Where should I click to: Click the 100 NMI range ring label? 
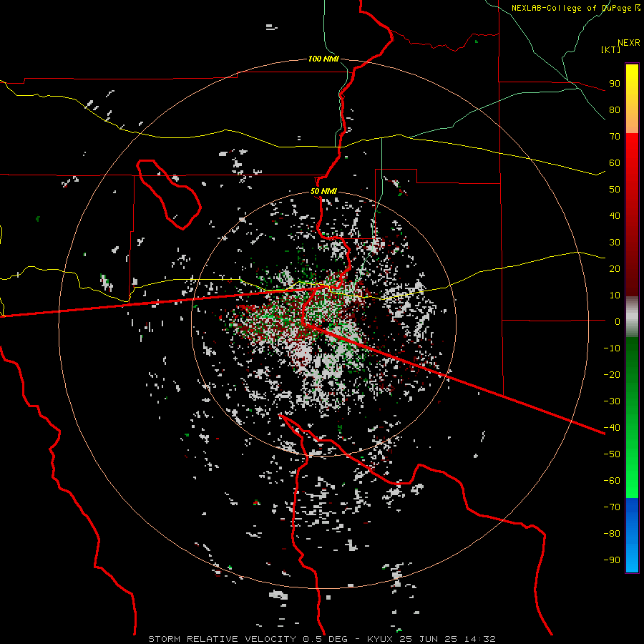tap(323, 59)
